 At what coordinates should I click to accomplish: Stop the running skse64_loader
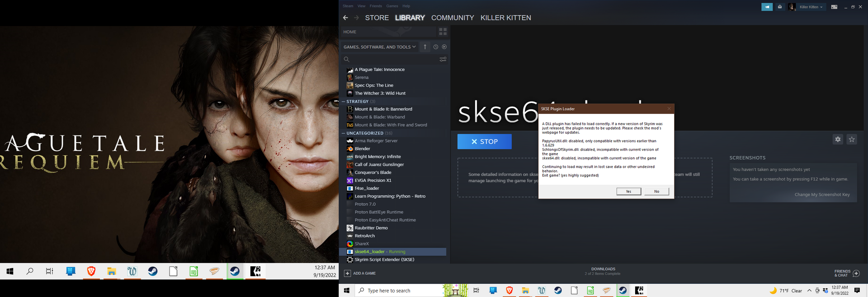click(484, 141)
